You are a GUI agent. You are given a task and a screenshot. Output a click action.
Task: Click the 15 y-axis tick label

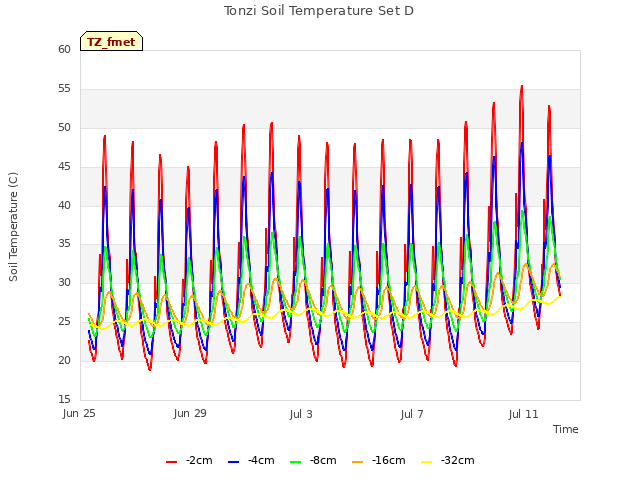[64, 399]
